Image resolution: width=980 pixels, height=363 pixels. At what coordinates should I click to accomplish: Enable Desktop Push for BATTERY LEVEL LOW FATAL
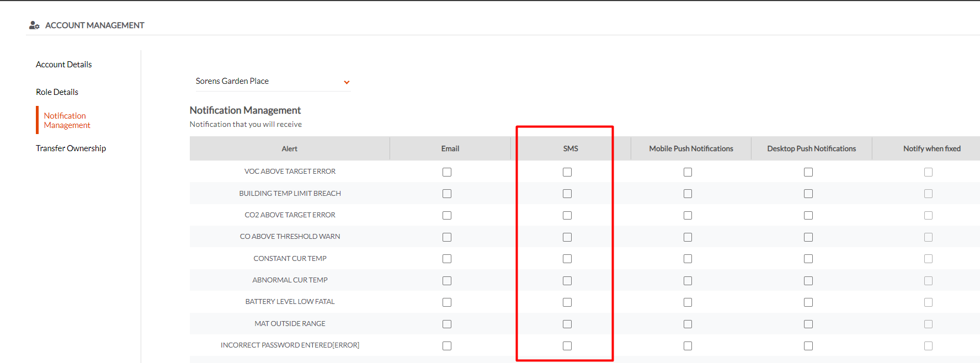[x=808, y=302]
